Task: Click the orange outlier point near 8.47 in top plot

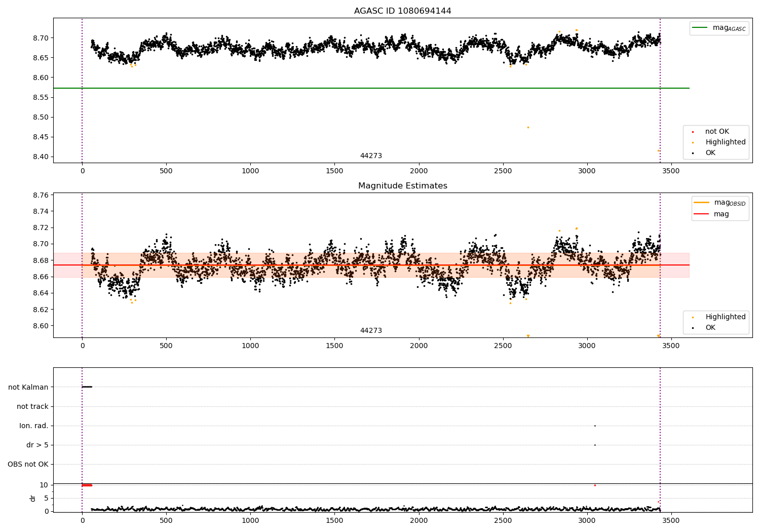Action: [x=528, y=128]
